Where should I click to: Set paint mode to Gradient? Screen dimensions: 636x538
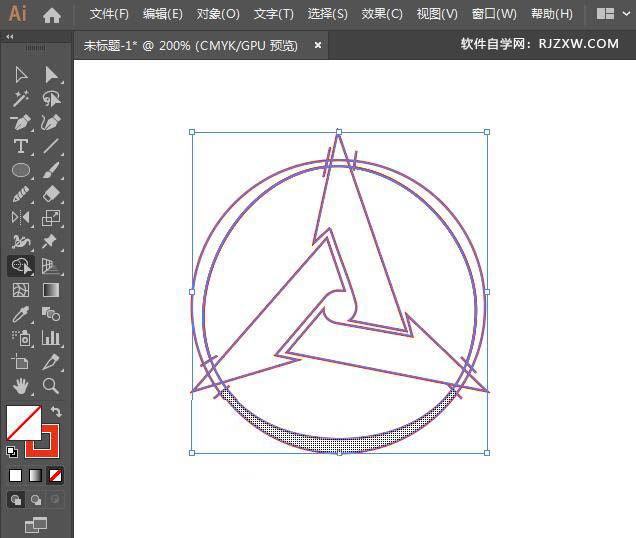(x=35, y=475)
